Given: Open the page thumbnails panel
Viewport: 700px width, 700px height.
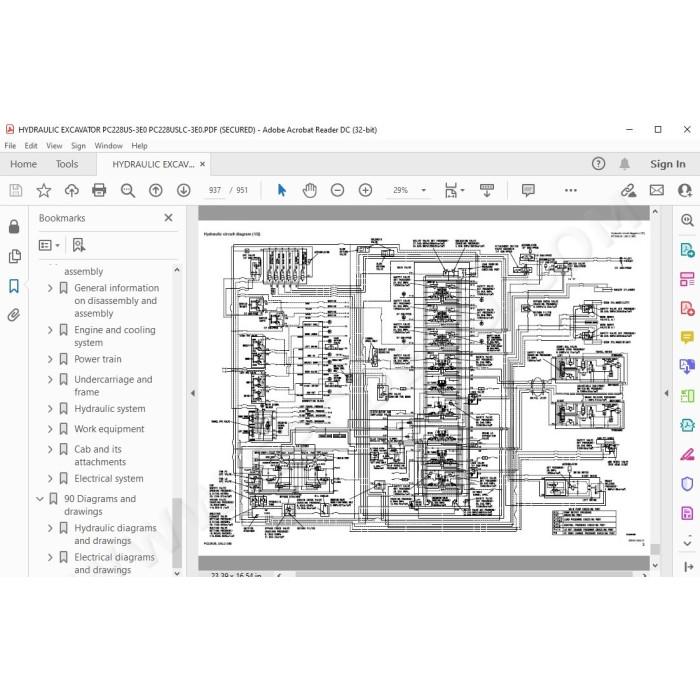Looking at the screenshot, I should click(14, 256).
